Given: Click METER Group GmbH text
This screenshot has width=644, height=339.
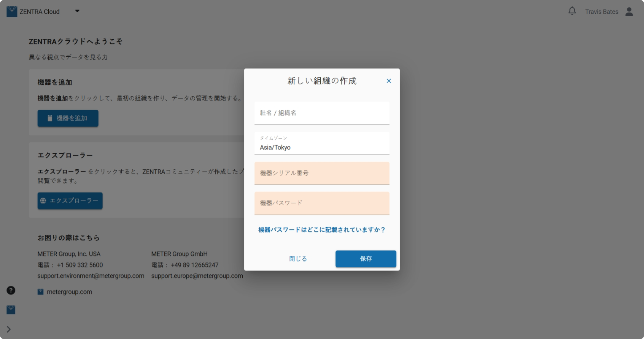Looking at the screenshot, I should [x=180, y=254].
